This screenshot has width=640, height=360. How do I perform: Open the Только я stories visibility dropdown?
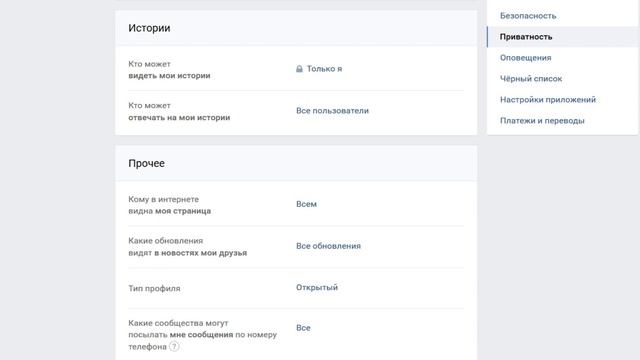click(x=324, y=69)
